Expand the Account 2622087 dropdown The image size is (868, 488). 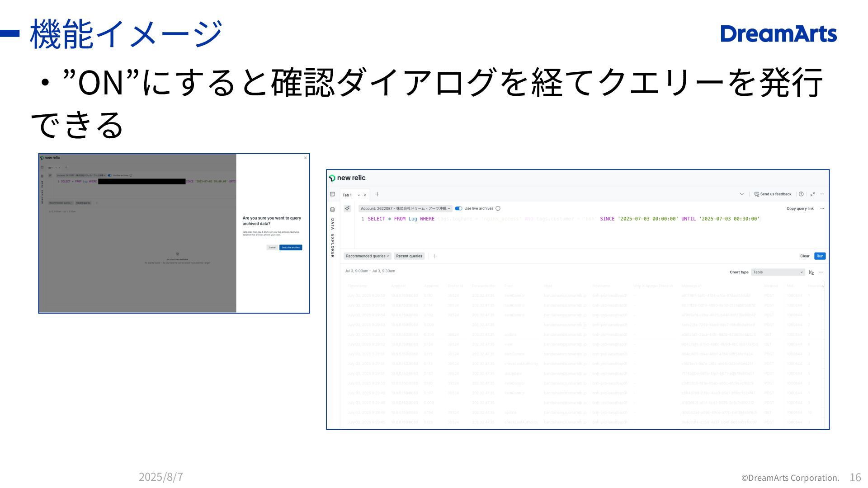pos(405,209)
